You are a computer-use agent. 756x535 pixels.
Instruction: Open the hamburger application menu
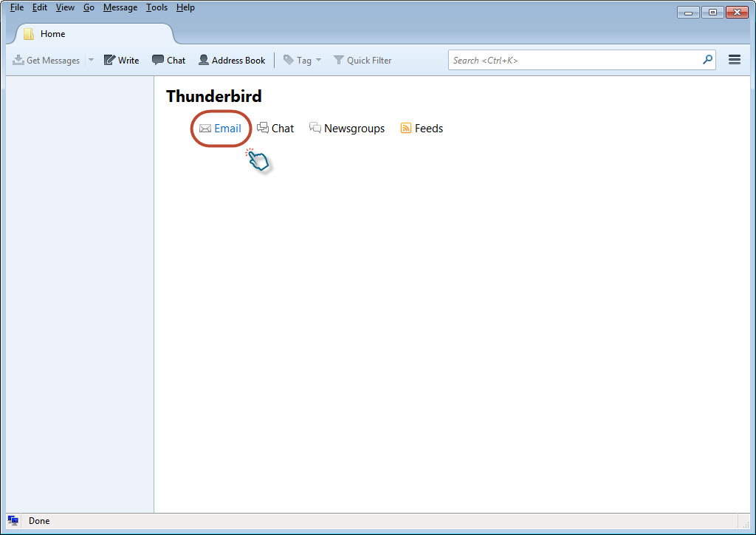(x=735, y=59)
